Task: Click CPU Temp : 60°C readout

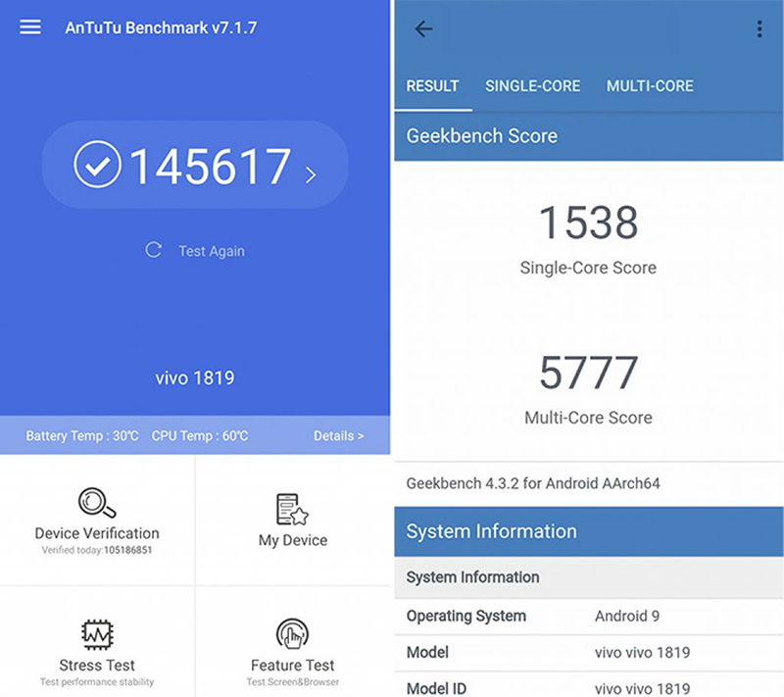Action: click(200, 436)
